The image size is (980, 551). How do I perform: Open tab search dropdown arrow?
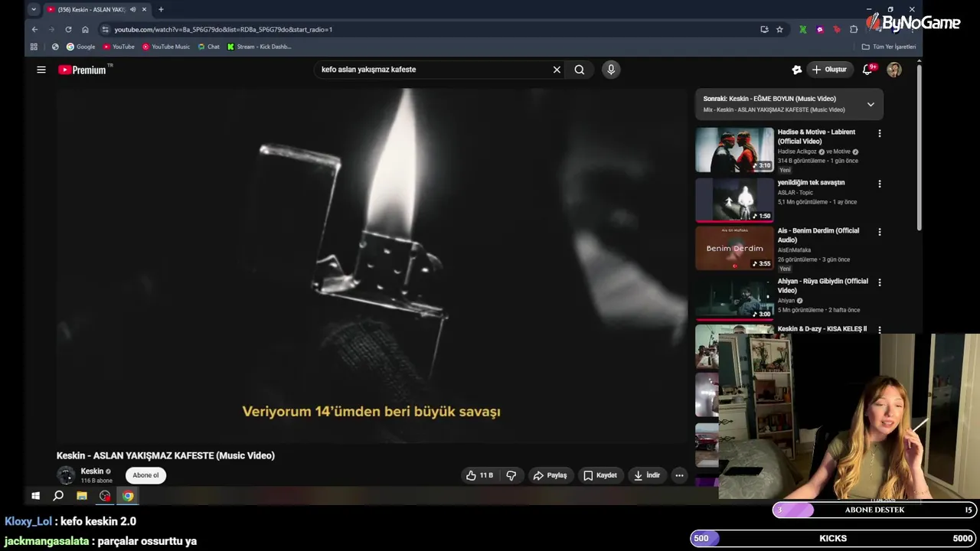click(34, 9)
